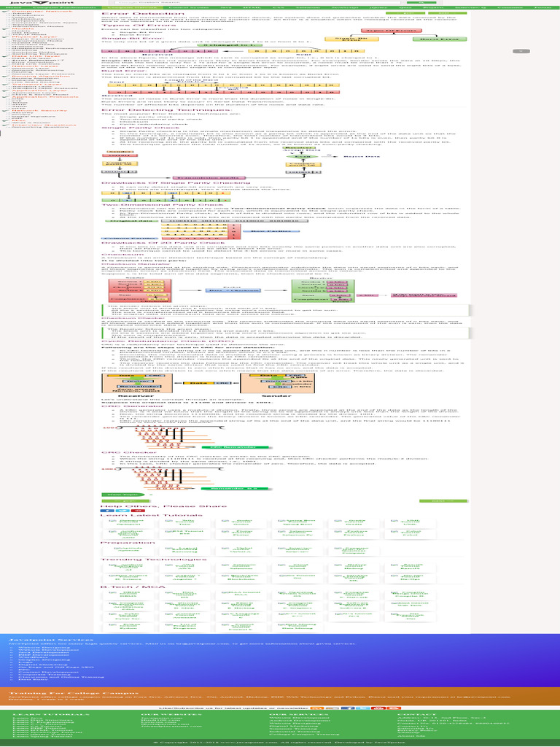The image size is (560, 747).
Task: Click the top green next button
Action: pos(447,13)
